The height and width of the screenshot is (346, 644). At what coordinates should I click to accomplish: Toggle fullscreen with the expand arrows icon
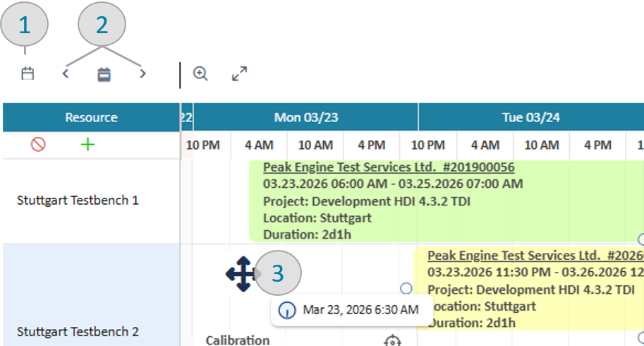tap(239, 74)
